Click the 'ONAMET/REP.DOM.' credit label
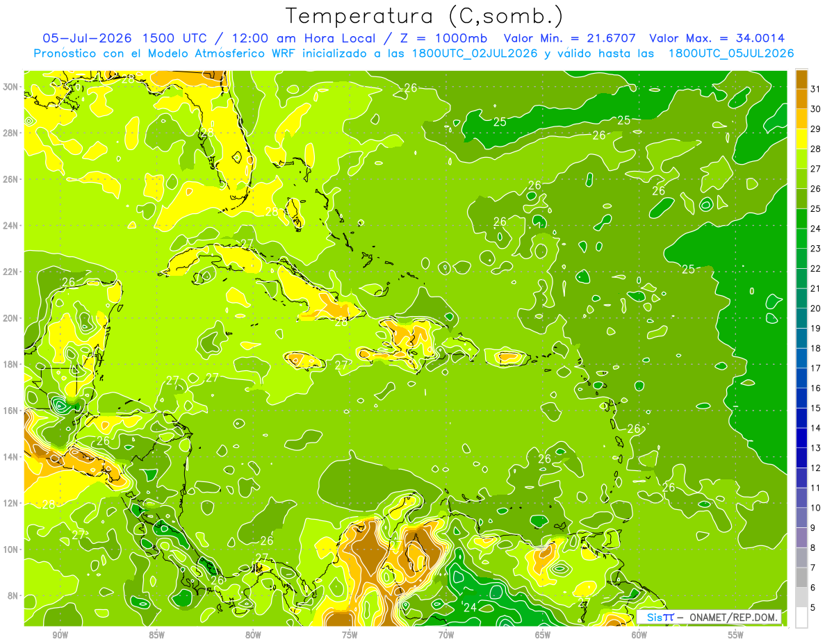834x644 pixels. 733,618
